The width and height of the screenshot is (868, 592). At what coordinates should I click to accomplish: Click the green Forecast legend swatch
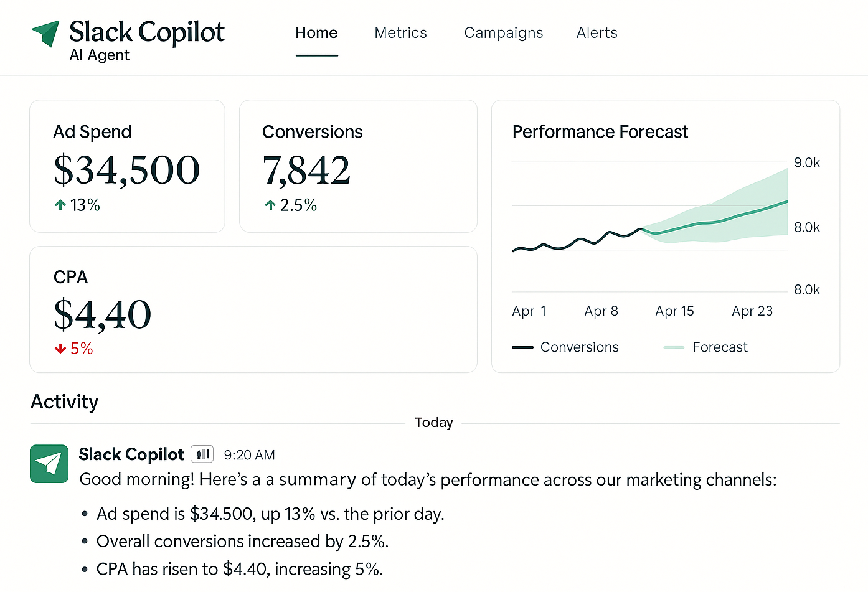pos(674,347)
